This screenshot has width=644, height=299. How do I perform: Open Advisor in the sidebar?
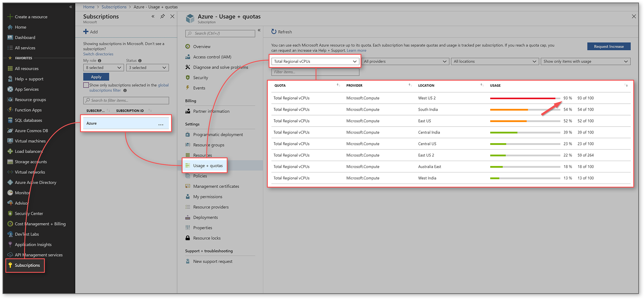click(22, 203)
